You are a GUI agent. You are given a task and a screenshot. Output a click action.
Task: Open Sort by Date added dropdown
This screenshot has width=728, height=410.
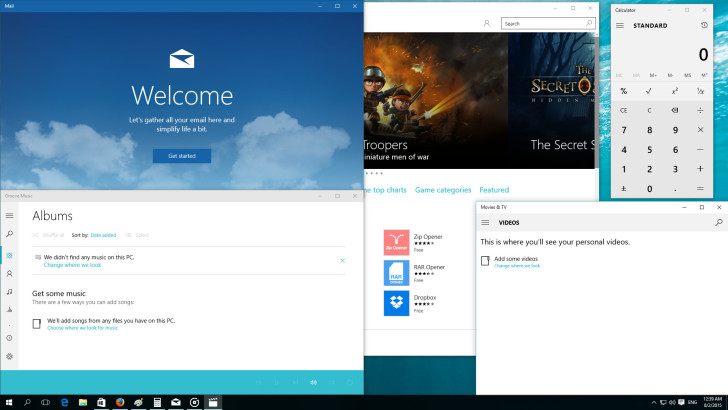[x=103, y=235]
